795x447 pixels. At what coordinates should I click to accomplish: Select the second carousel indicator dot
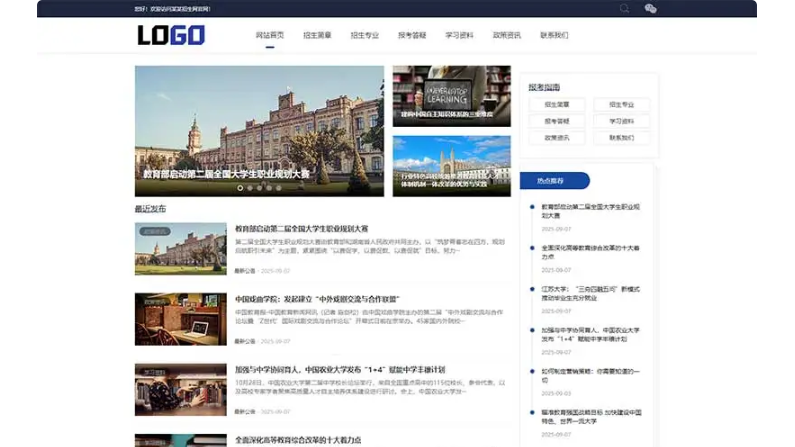(250, 188)
